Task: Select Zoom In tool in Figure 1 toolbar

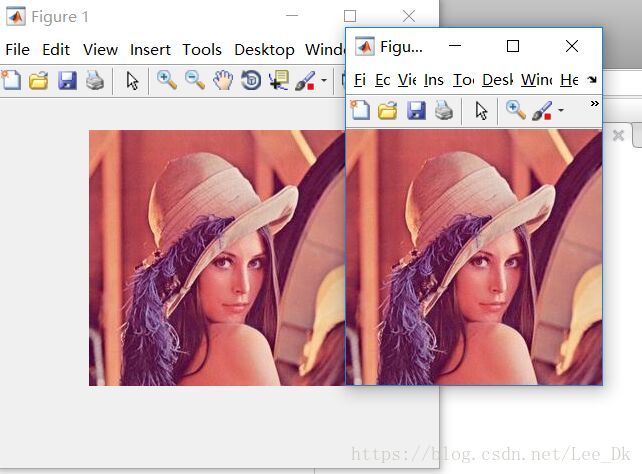Action: point(167,80)
